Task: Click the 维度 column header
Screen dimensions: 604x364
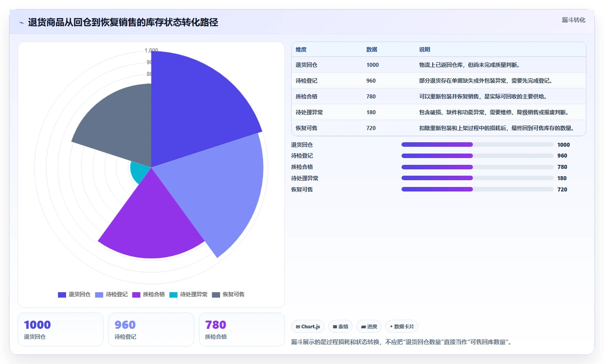Action: point(301,50)
